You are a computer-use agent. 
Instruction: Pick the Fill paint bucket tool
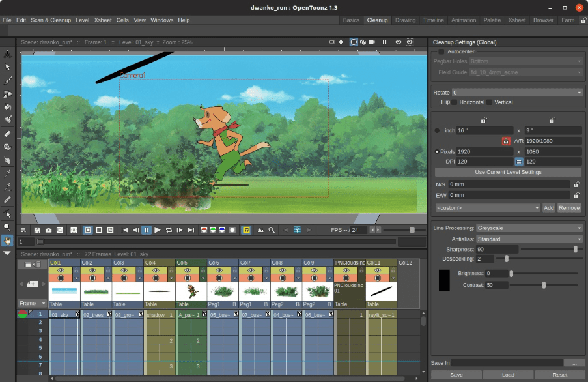(8, 107)
